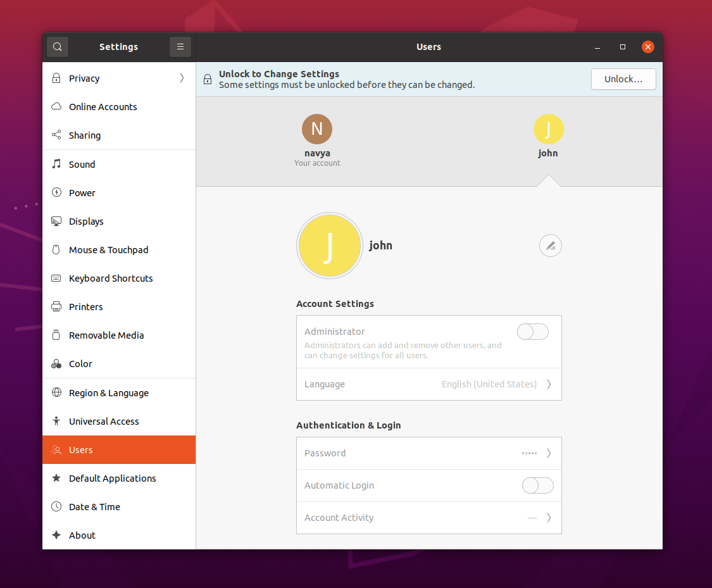Click the Keyboard Shortcuts keyboard icon
The height and width of the screenshot is (588, 712).
pos(56,278)
